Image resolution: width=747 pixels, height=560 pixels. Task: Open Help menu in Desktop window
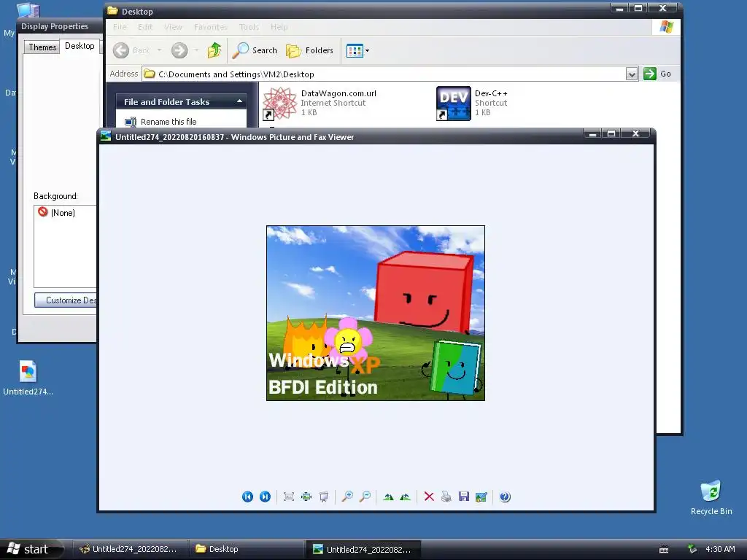pyautogui.click(x=279, y=27)
